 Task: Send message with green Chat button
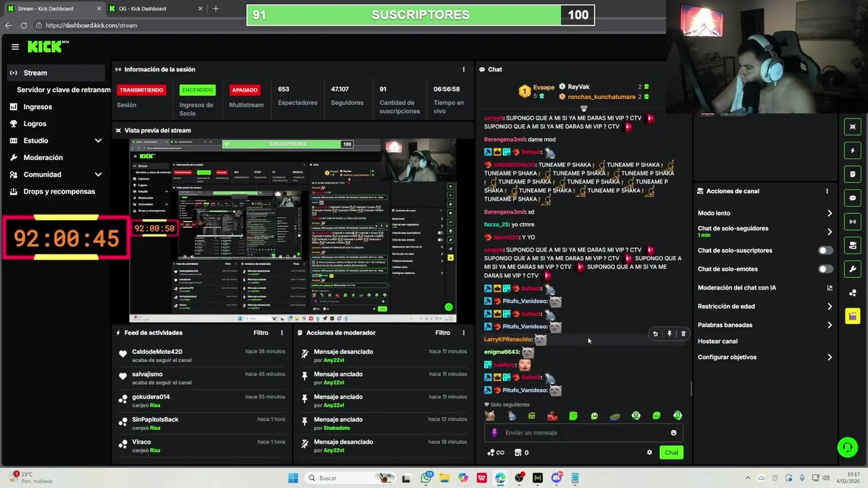(x=671, y=453)
